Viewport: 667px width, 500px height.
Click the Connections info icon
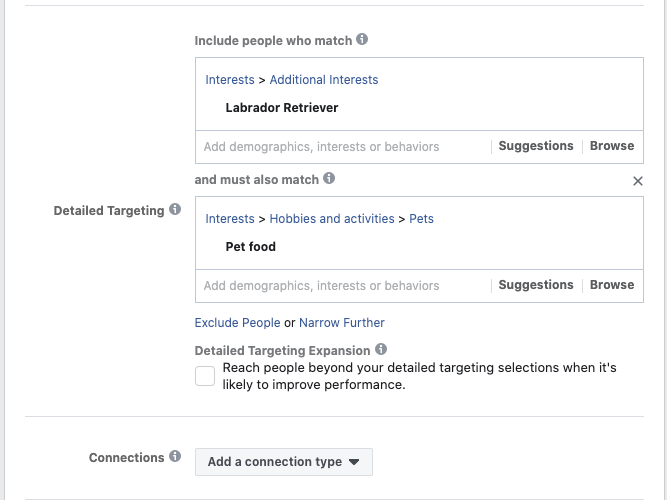pyautogui.click(x=175, y=457)
